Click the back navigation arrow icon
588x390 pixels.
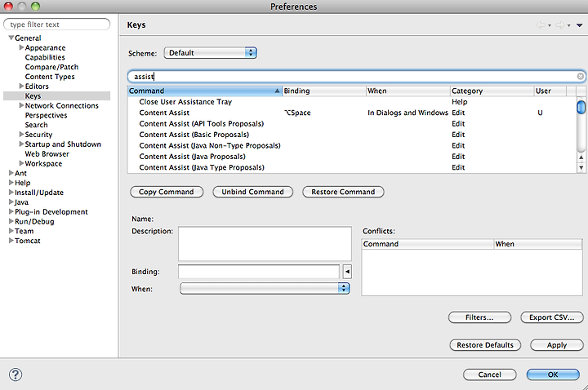click(x=541, y=25)
